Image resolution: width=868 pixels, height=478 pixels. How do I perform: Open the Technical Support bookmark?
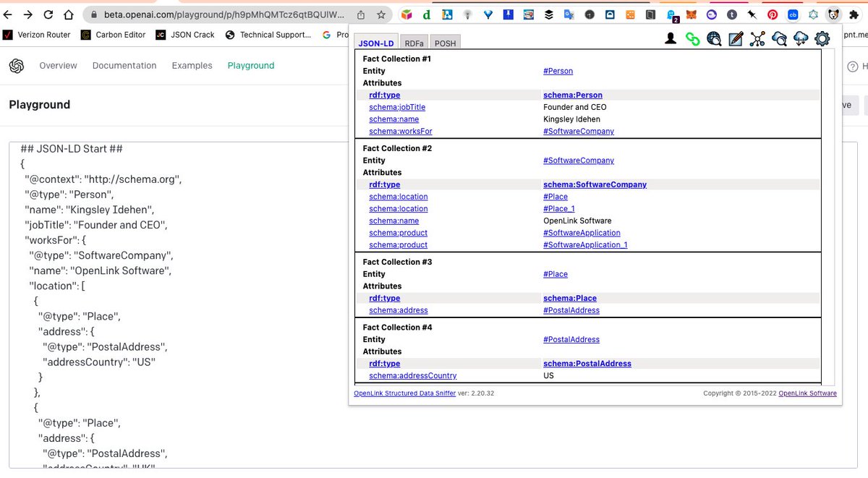tap(268, 34)
